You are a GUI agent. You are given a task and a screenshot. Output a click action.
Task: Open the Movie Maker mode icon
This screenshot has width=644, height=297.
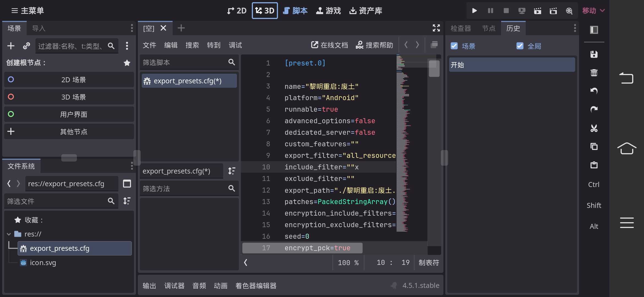pos(569,11)
